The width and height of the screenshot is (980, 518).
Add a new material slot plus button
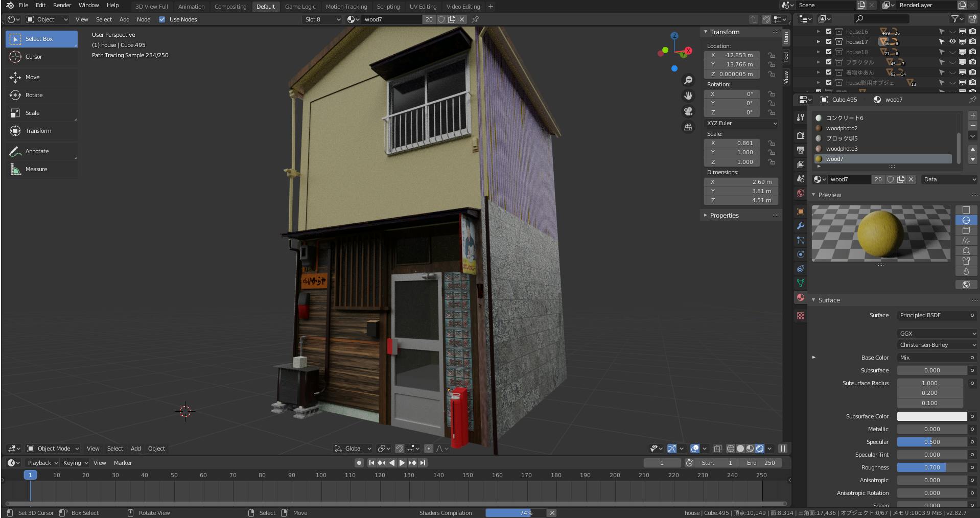tap(973, 115)
